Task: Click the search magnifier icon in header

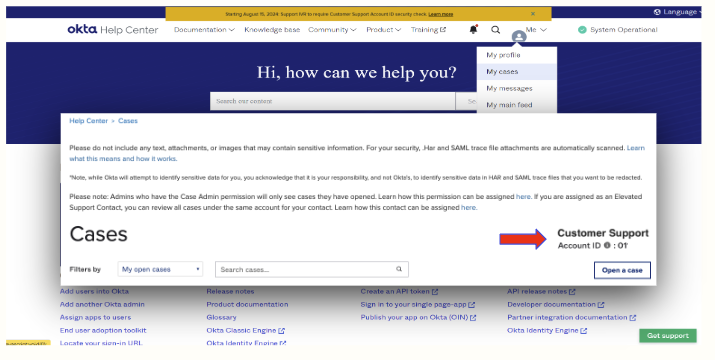Action: coord(495,30)
